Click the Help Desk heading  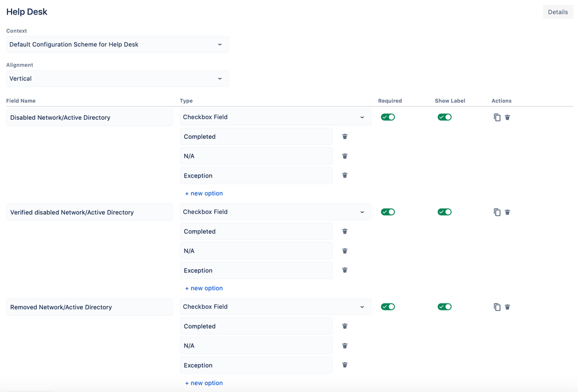click(x=27, y=12)
